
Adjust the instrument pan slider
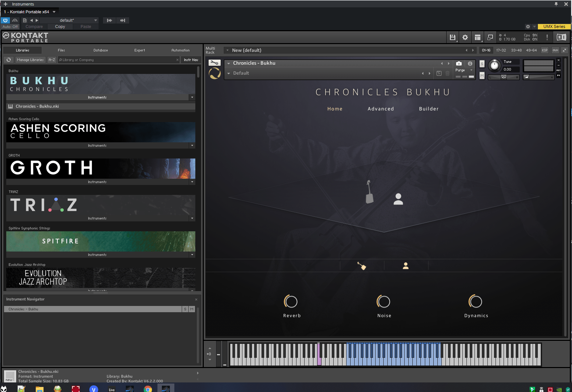tap(504, 77)
